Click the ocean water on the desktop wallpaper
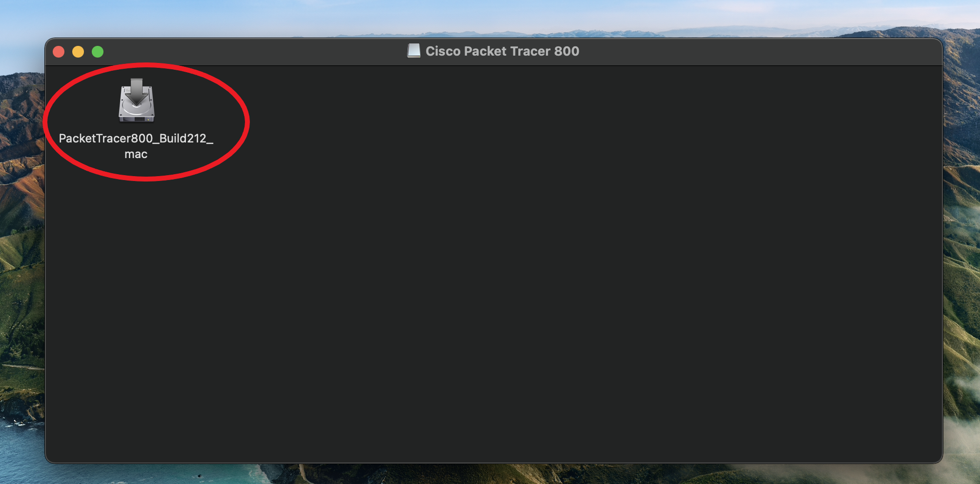 [x=20, y=454]
